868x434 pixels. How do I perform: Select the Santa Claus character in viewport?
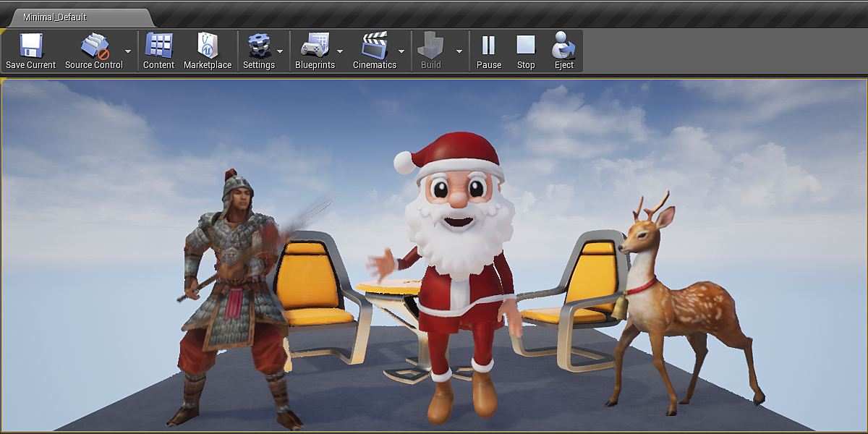tap(457, 275)
